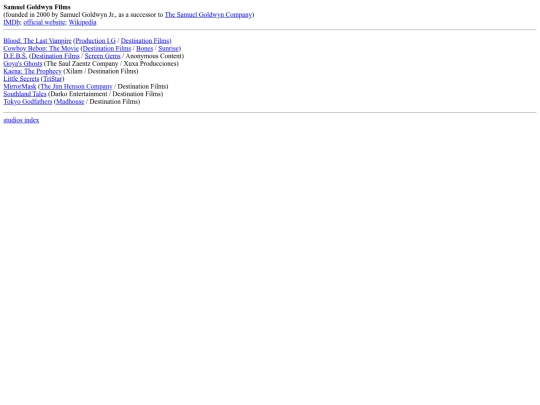Open the Goya's Ghosts link
The height and width of the screenshot is (405, 540).
pyautogui.click(x=23, y=64)
